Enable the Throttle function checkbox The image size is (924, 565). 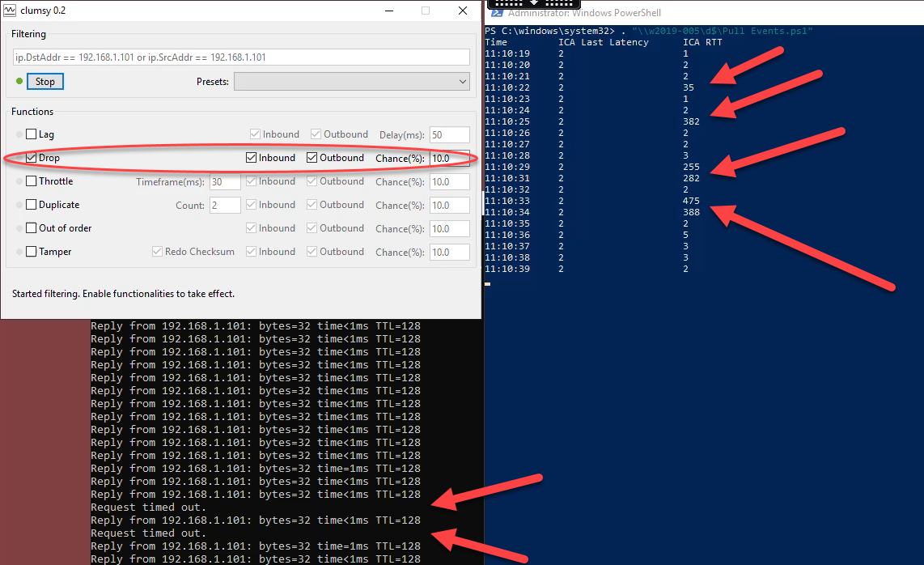(32, 181)
